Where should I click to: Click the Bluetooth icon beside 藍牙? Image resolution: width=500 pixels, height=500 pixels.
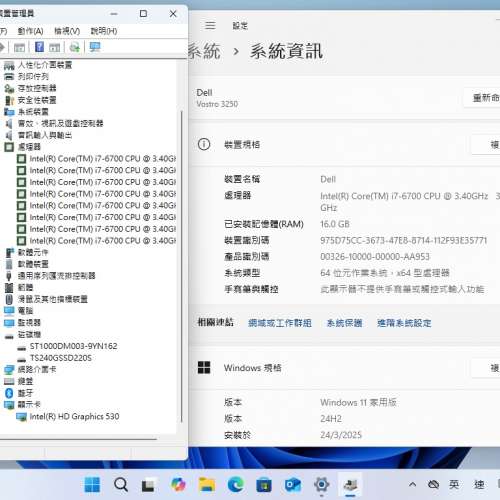pos(9,393)
